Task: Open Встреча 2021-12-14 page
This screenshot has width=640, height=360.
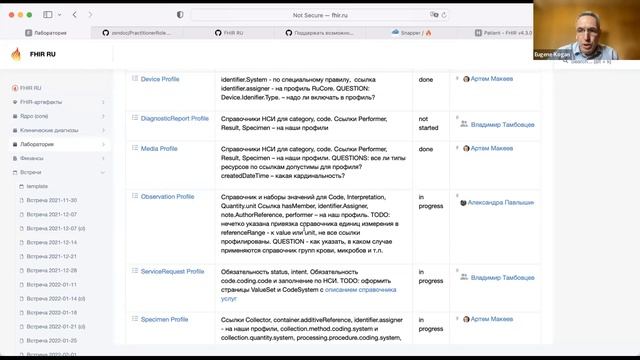Action: (51, 242)
